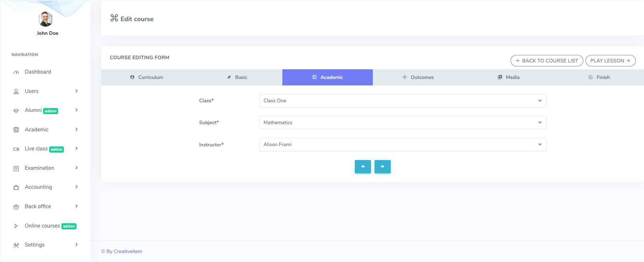Switch to the Curriculum tab

tap(146, 77)
